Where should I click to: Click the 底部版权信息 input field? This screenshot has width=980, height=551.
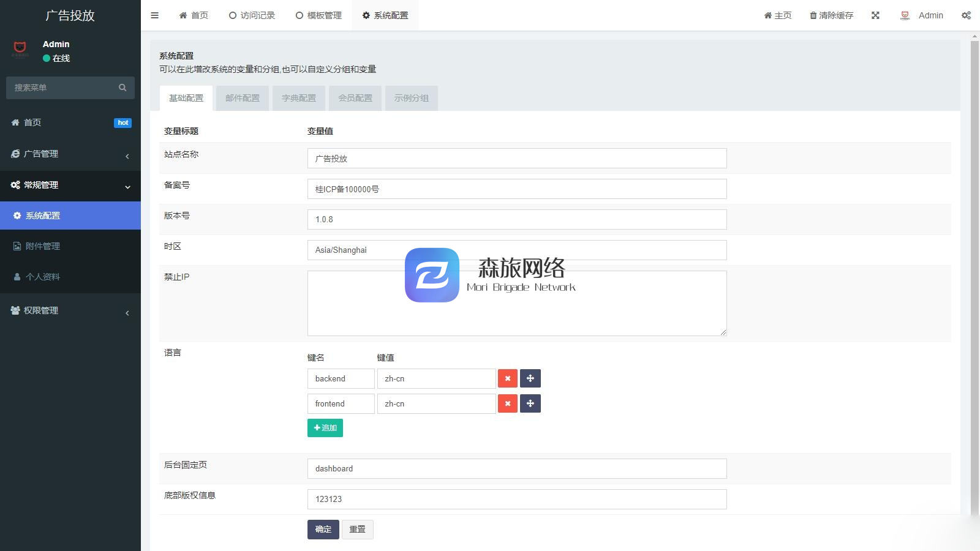[x=517, y=499]
